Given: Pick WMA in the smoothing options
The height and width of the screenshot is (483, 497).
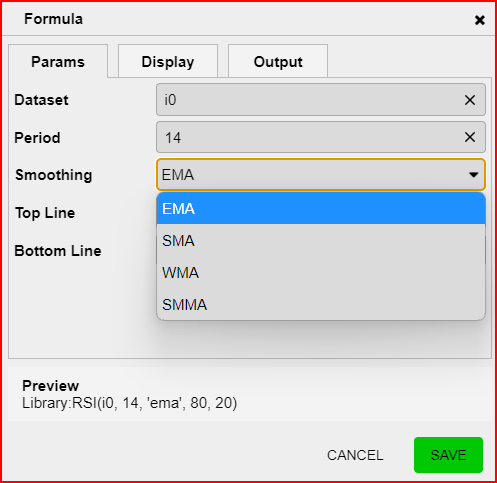Looking at the screenshot, I should point(321,273).
